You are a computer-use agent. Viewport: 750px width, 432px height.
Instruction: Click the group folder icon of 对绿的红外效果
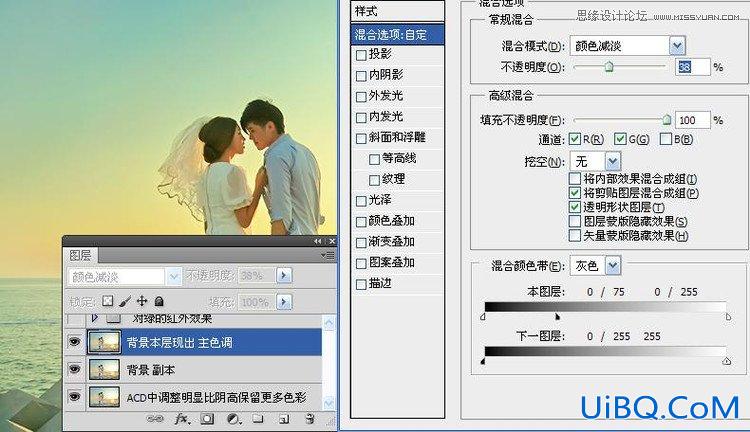[114, 318]
